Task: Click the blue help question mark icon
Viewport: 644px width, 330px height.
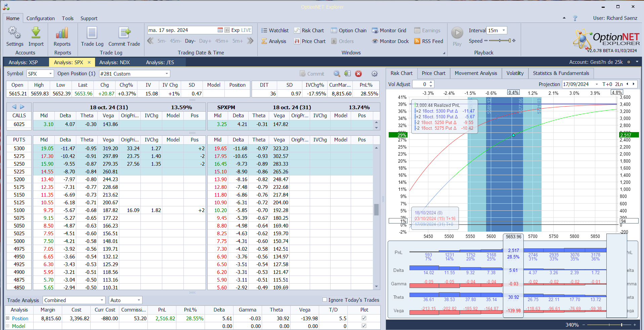Action: click(x=575, y=18)
